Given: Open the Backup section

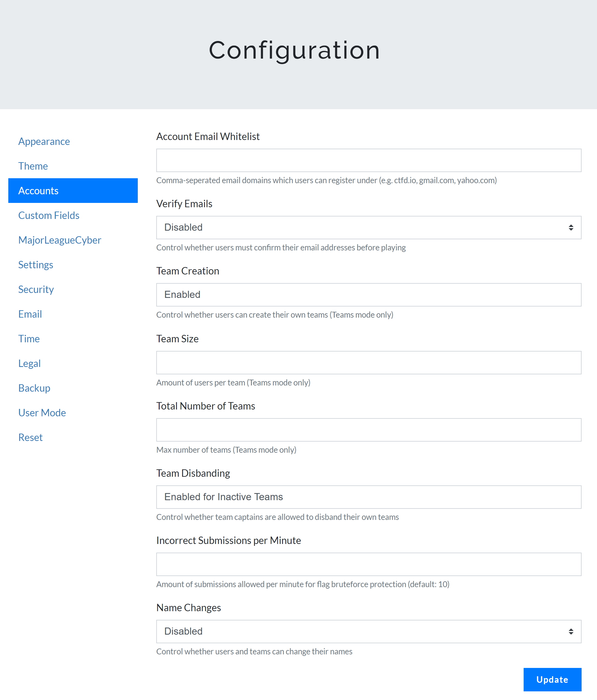Looking at the screenshot, I should click(x=34, y=388).
